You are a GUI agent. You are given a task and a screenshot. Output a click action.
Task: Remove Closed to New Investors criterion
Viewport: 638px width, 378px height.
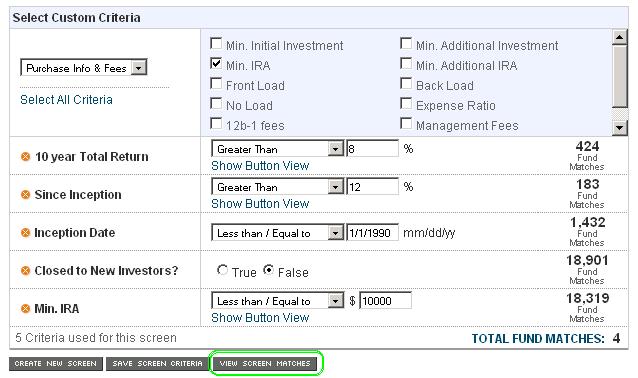pos(25,271)
